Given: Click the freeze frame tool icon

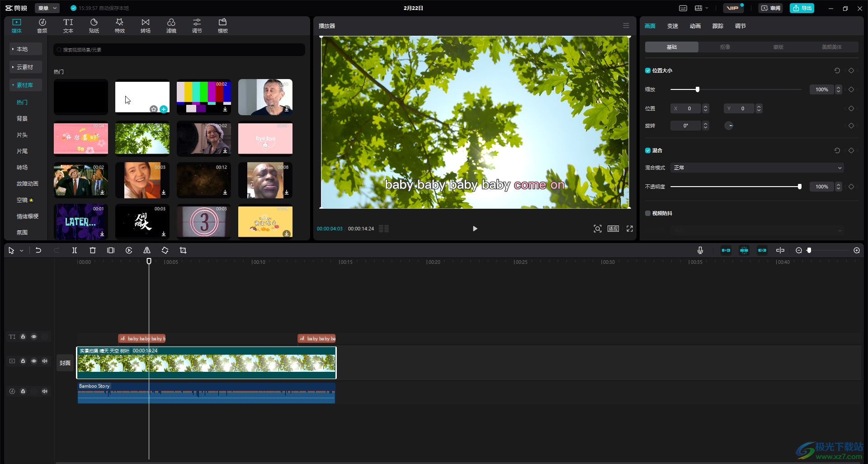Looking at the screenshot, I should click(x=111, y=250).
